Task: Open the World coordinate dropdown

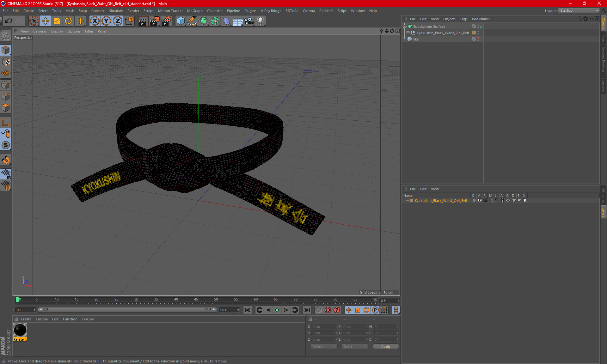Action: coord(324,346)
